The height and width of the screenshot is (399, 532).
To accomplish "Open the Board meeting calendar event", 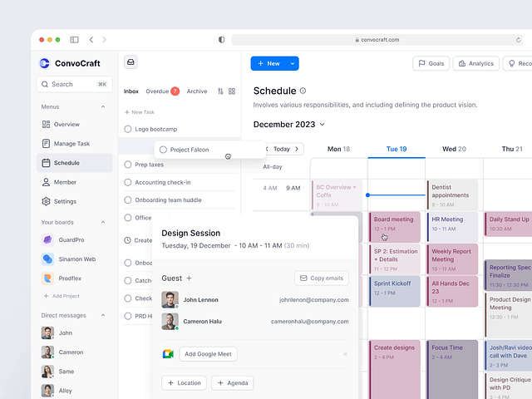I will point(395,227).
